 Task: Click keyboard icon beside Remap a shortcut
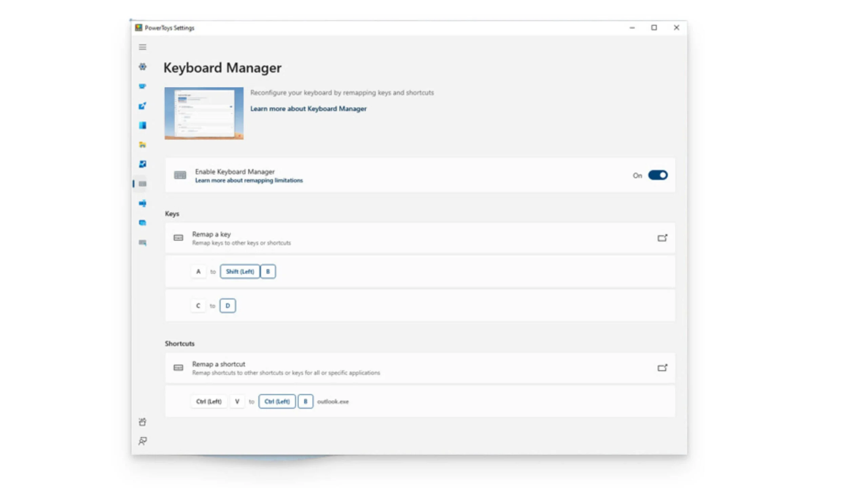(x=178, y=368)
